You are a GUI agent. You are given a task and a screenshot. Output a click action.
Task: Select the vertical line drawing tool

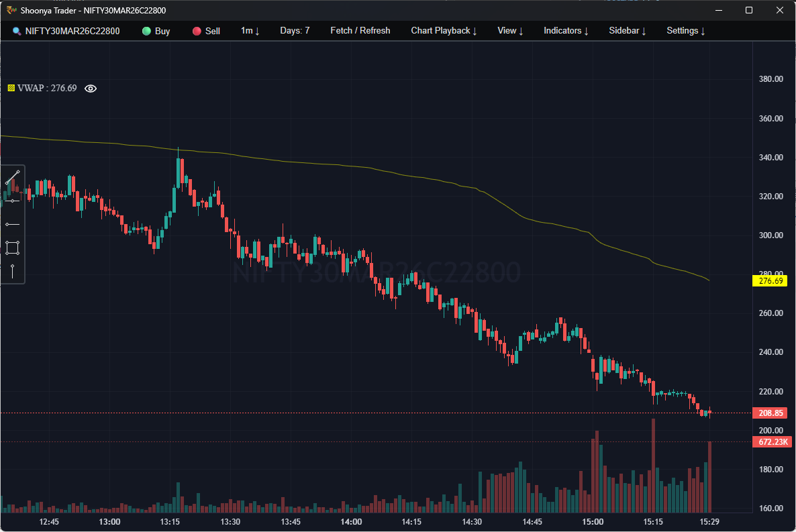pyautogui.click(x=12, y=270)
